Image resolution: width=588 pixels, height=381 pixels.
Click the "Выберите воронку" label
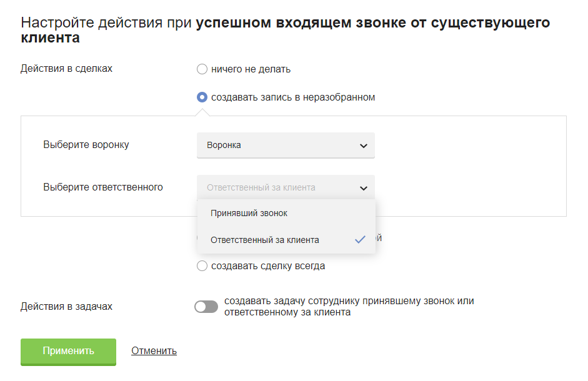point(86,145)
